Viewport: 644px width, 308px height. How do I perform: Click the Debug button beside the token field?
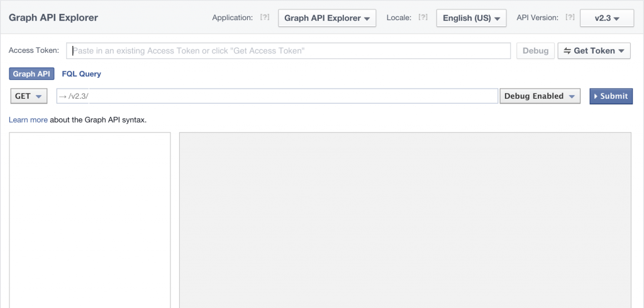tap(536, 51)
